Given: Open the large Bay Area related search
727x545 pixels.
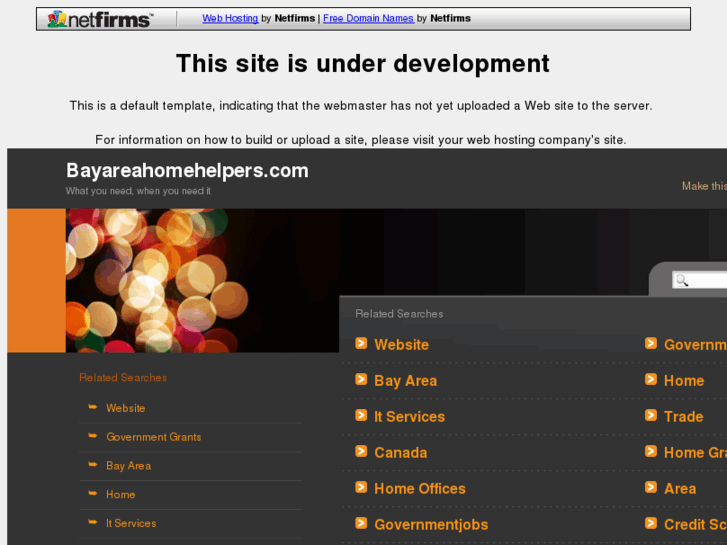Looking at the screenshot, I should pyautogui.click(x=406, y=381).
